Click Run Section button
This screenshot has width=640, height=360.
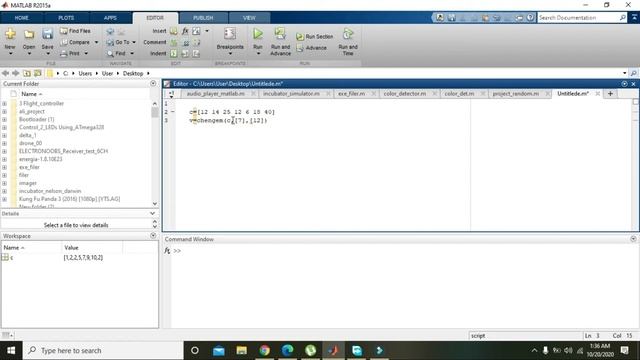point(314,37)
